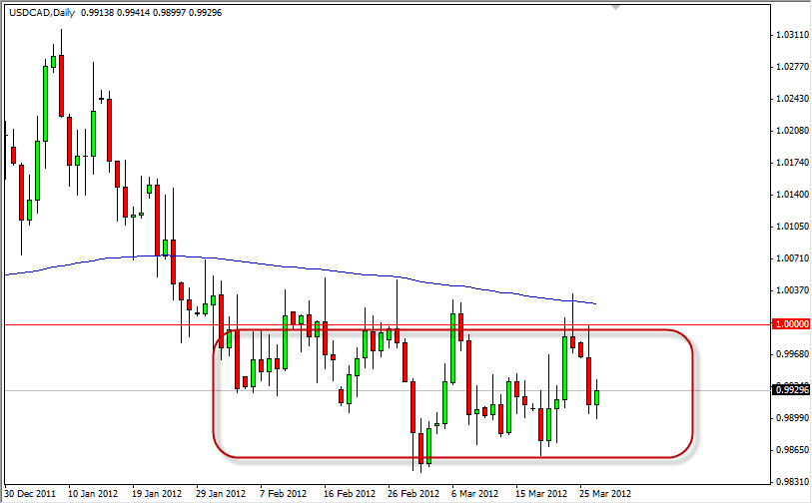Click the 26 Feb 2012 date label
This screenshot has height=504, width=812.
[413, 494]
